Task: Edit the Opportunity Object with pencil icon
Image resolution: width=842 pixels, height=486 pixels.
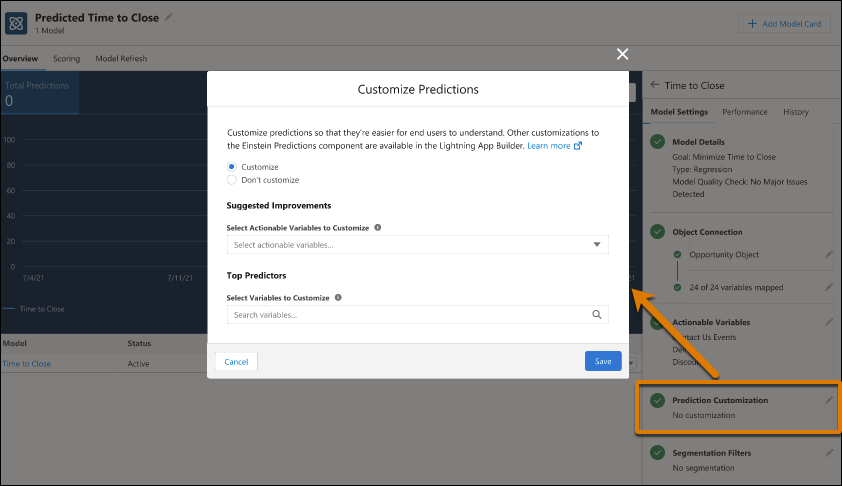Action: 829,255
